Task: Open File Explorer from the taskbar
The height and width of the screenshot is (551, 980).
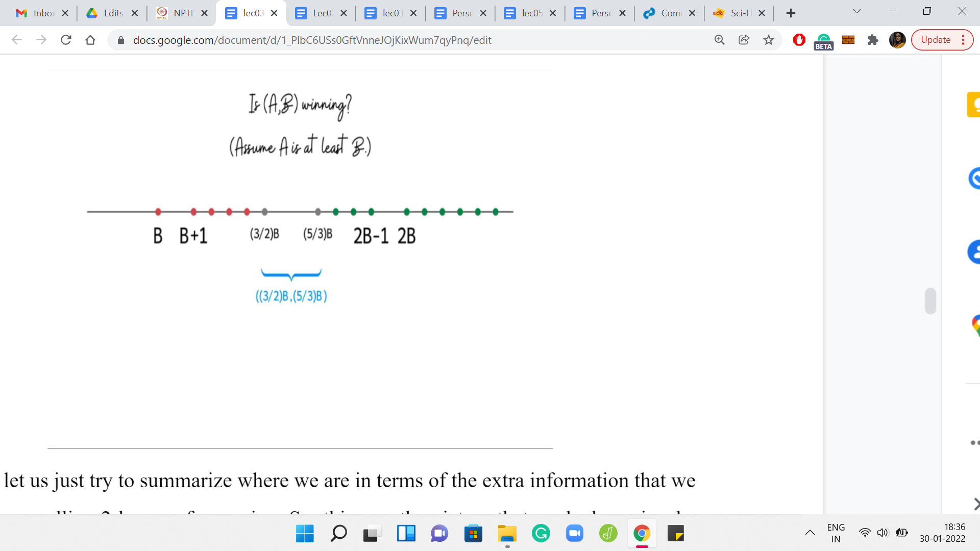Action: (507, 534)
